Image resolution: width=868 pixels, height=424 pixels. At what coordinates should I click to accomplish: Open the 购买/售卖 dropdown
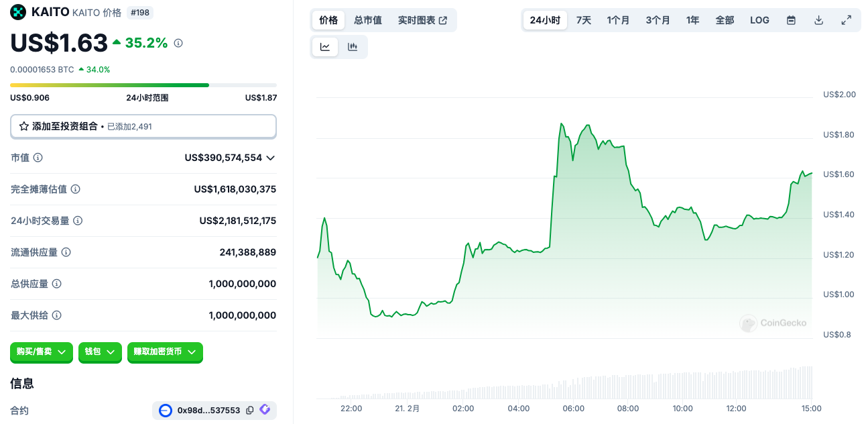point(41,352)
